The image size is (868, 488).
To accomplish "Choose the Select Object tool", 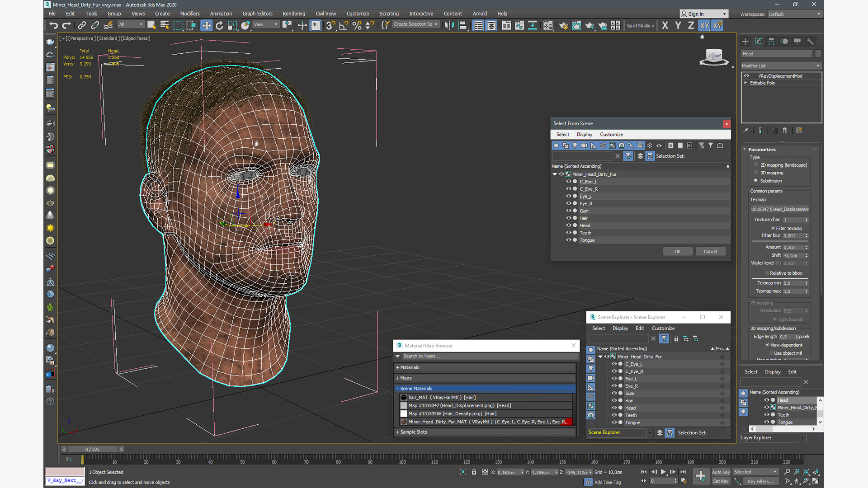I will [x=151, y=25].
